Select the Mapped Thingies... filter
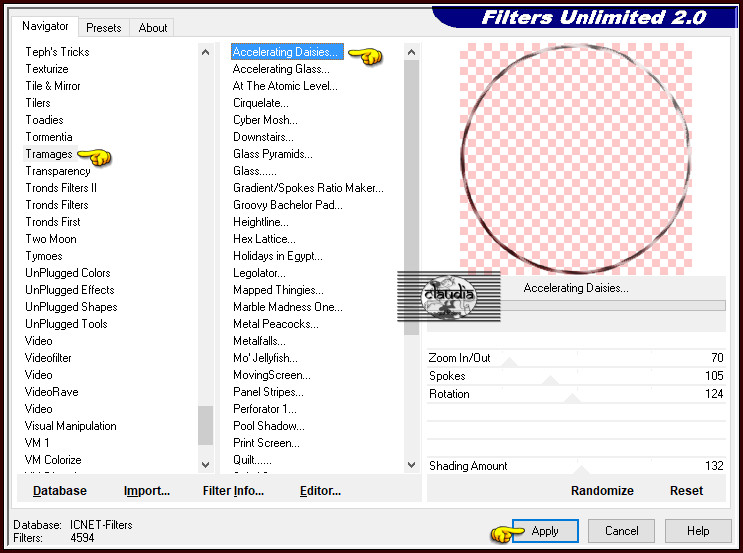 [278, 290]
